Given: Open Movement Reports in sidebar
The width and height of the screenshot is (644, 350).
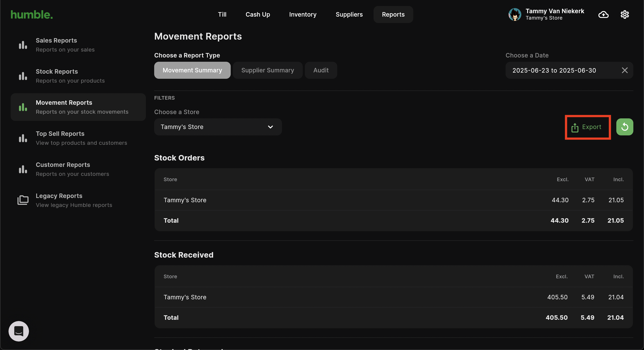Looking at the screenshot, I should (x=78, y=107).
